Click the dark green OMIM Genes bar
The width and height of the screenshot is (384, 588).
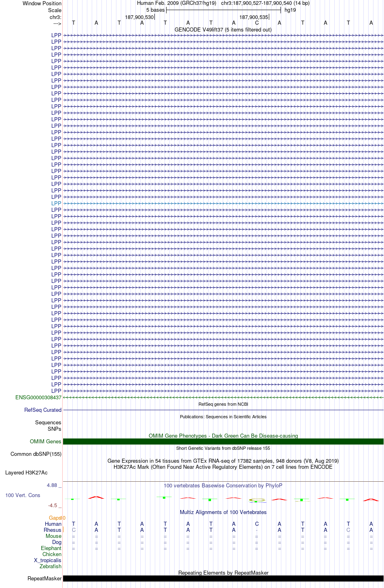tap(223, 442)
